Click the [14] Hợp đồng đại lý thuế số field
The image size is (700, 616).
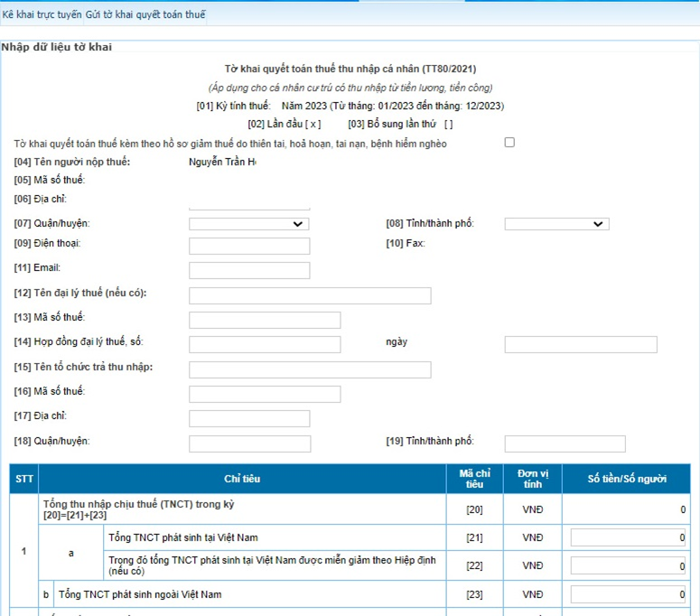point(265,345)
